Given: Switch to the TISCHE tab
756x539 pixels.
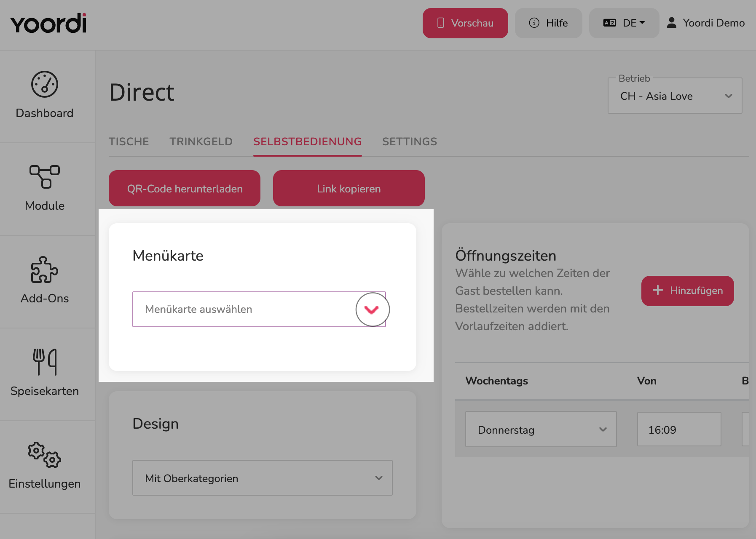Looking at the screenshot, I should (129, 141).
